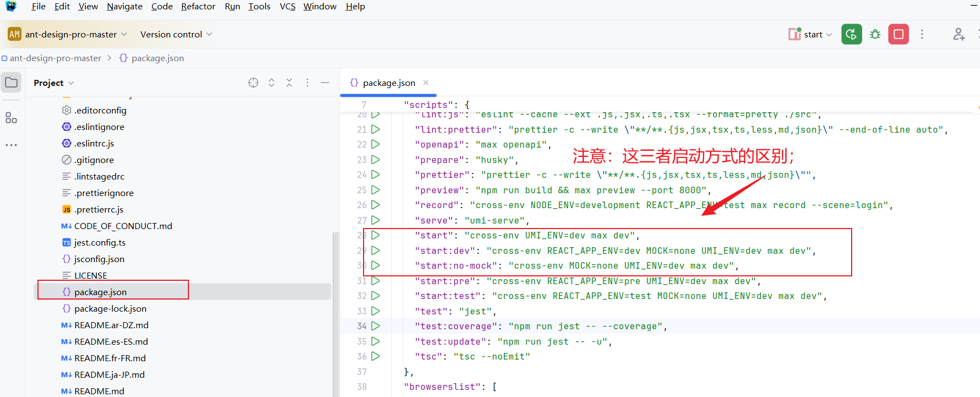Run the "start:dev" script gutter arrow
Image resolution: width=980 pixels, height=397 pixels.
(376, 251)
